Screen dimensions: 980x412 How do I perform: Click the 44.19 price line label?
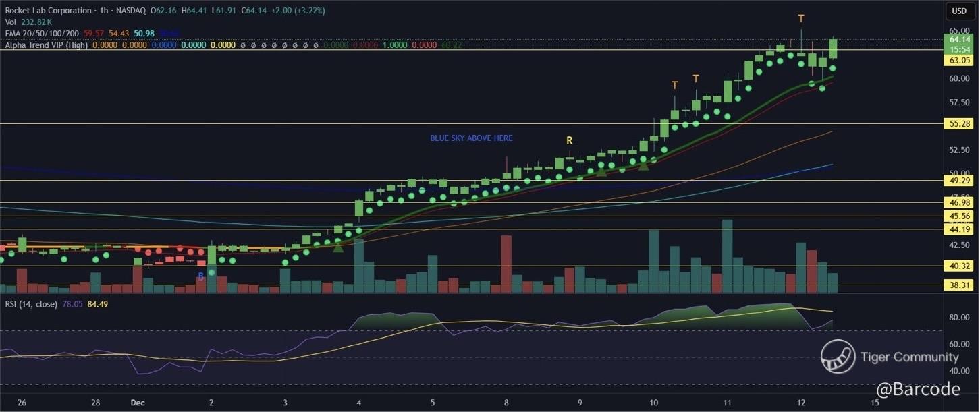(960, 229)
